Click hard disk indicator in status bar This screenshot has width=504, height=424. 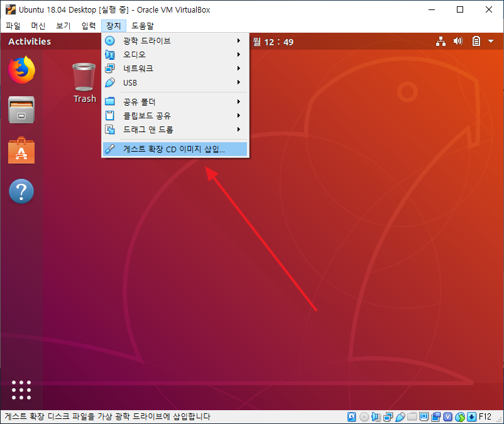(x=352, y=417)
